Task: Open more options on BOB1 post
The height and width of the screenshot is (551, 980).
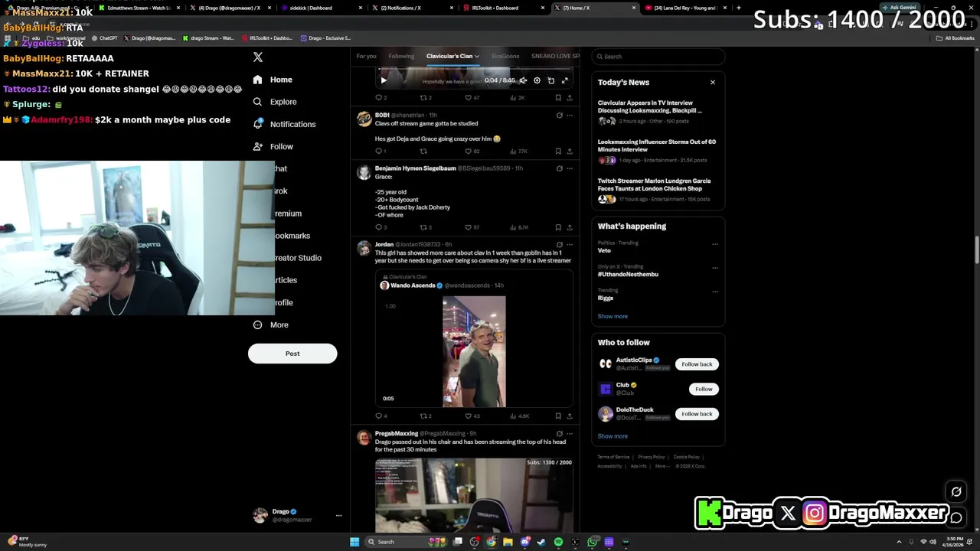Action: (570, 116)
